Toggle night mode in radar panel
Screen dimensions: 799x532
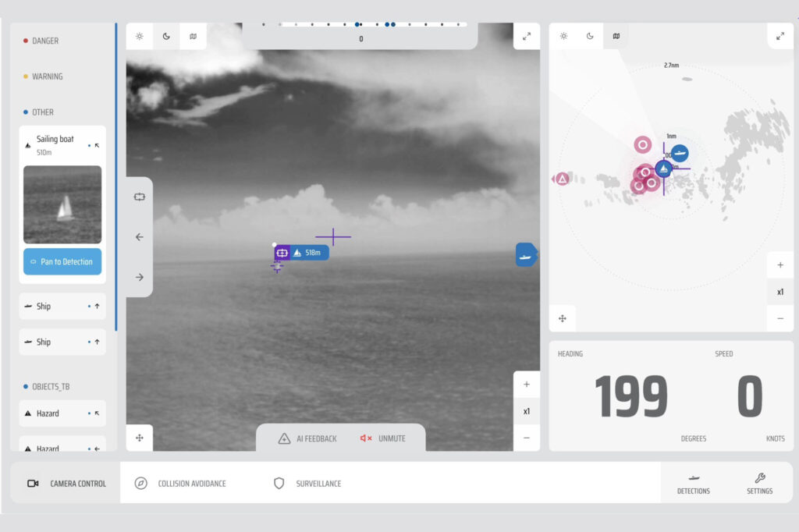pyautogui.click(x=590, y=36)
